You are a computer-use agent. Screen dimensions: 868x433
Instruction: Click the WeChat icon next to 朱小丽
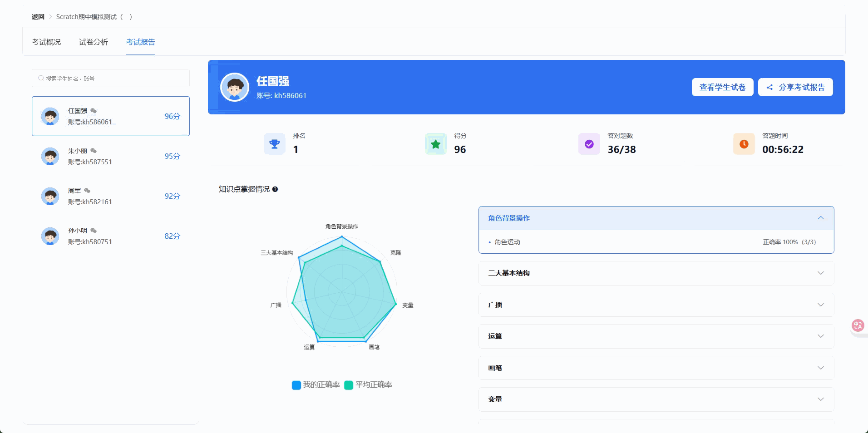[94, 151]
